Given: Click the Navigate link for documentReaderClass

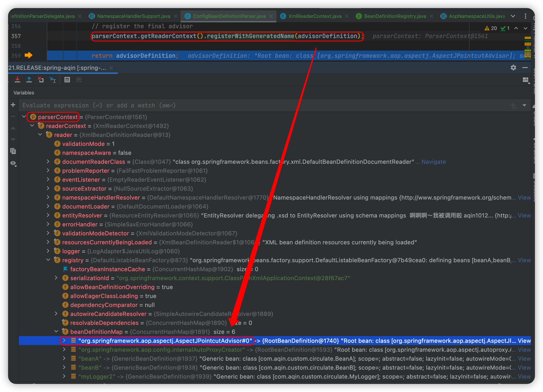Looking at the screenshot, I should (433, 162).
